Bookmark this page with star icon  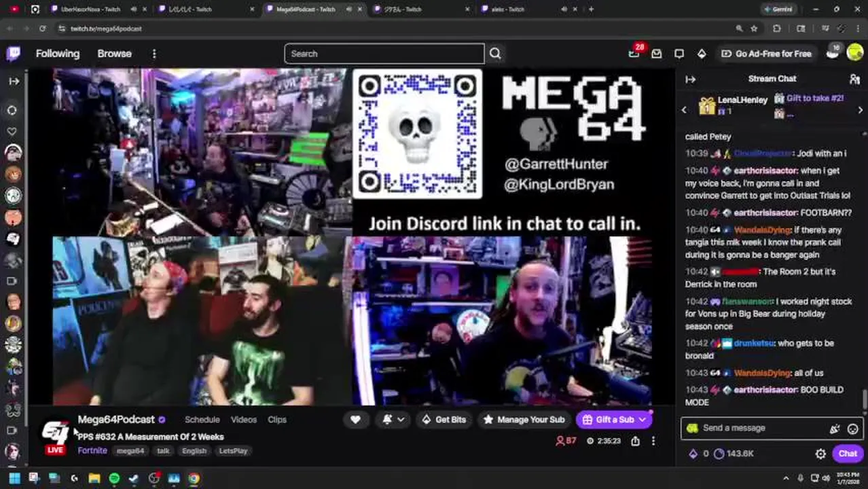[x=754, y=29]
